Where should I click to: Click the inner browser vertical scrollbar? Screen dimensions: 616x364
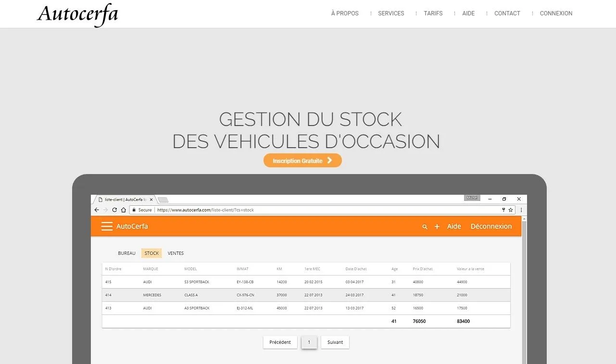(x=524, y=290)
